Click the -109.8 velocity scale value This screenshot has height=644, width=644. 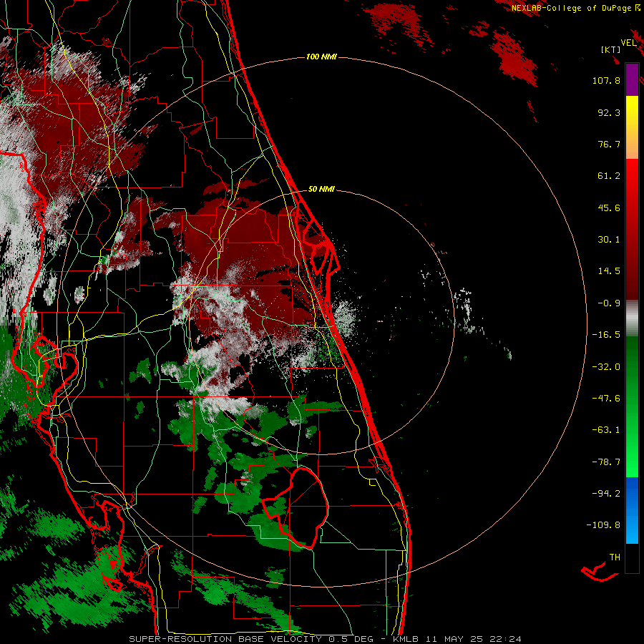coord(603,525)
